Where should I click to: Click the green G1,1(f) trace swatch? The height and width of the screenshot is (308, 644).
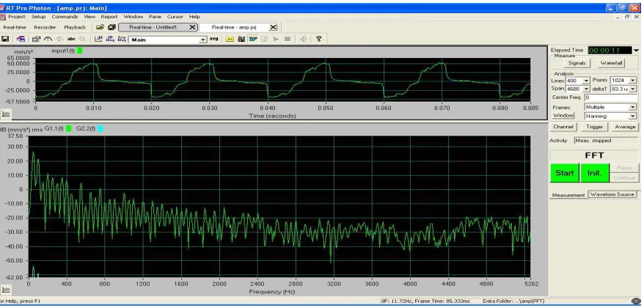[69, 128]
